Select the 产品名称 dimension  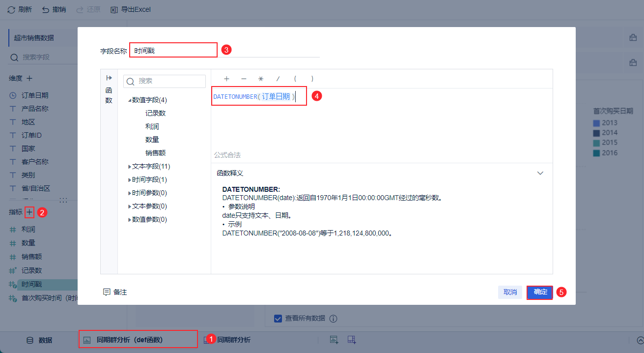pos(35,109)
